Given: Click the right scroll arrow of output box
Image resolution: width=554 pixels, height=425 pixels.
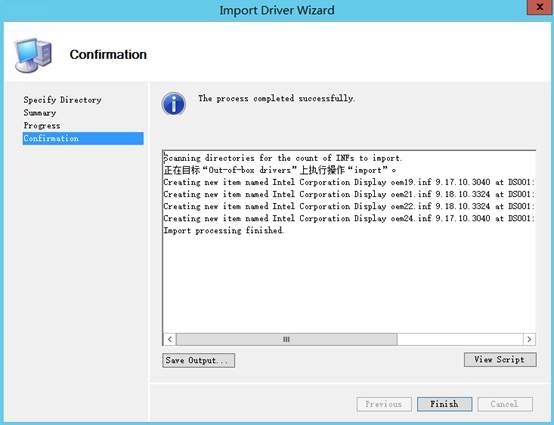Looking at the screenshot, I should point(529,339).
